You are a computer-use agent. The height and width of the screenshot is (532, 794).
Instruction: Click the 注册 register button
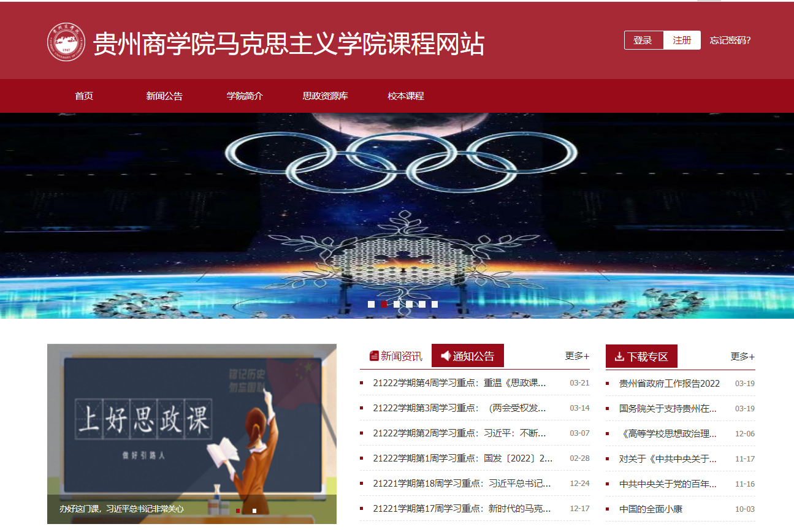coord(682,40)
